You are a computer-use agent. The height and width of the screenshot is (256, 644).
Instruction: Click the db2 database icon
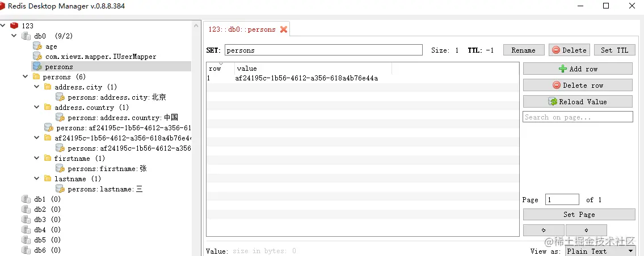click(26, 209)
